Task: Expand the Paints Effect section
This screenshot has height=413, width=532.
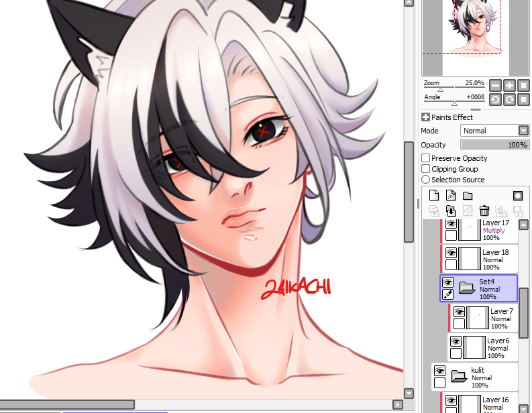Action: [x=425, y=117]
